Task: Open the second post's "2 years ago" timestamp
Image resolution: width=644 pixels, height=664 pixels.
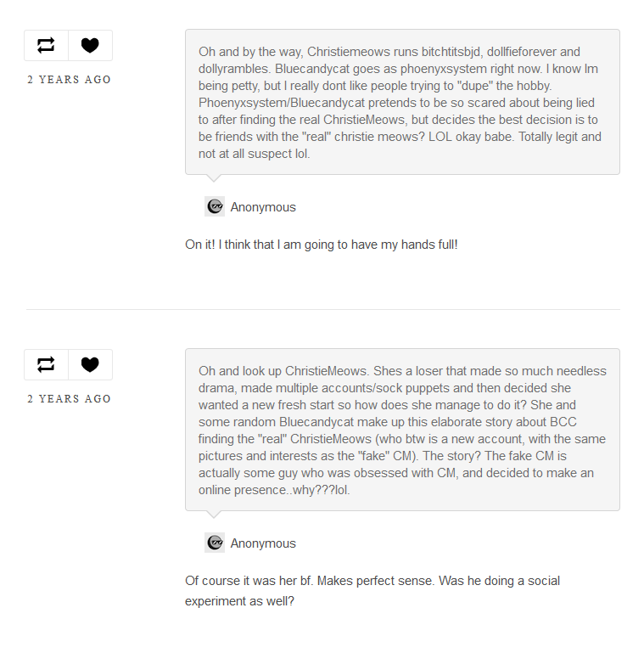Action: point(69,399)
